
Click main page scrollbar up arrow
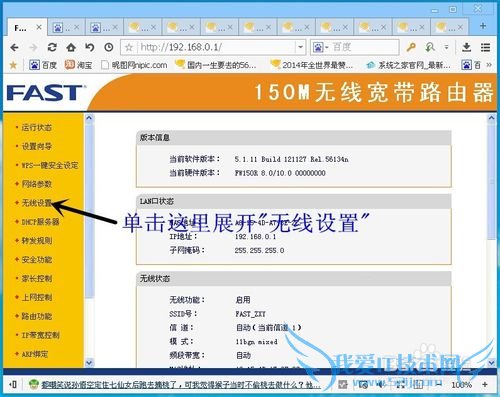491,118
